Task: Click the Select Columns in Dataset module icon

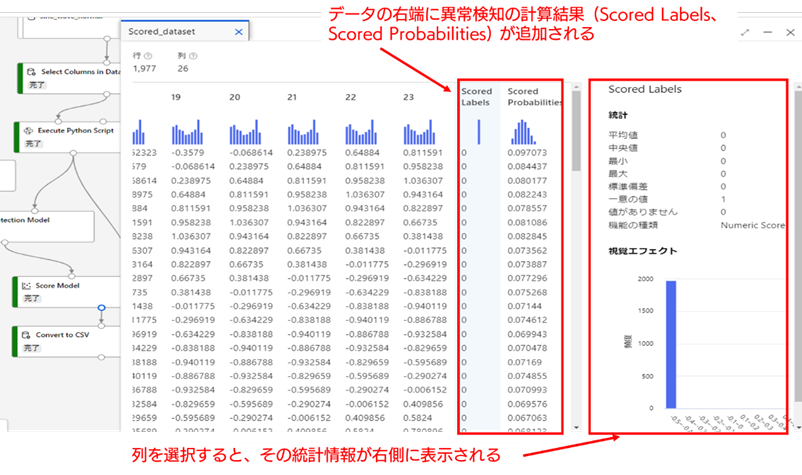Action: point(31,72)
